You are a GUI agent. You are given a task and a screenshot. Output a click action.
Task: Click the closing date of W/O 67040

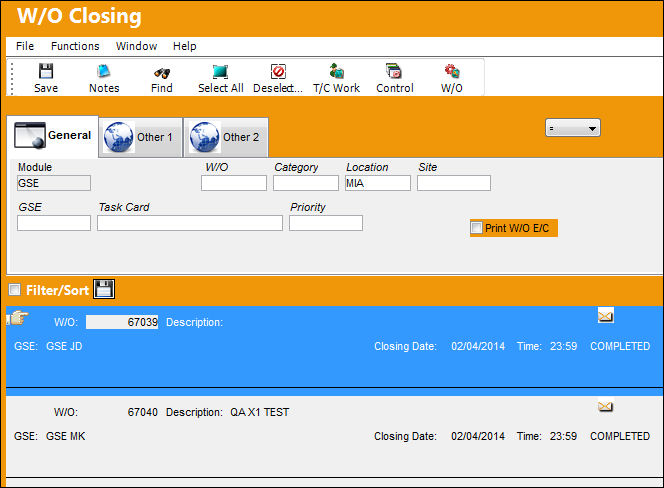tap(478, 436)
